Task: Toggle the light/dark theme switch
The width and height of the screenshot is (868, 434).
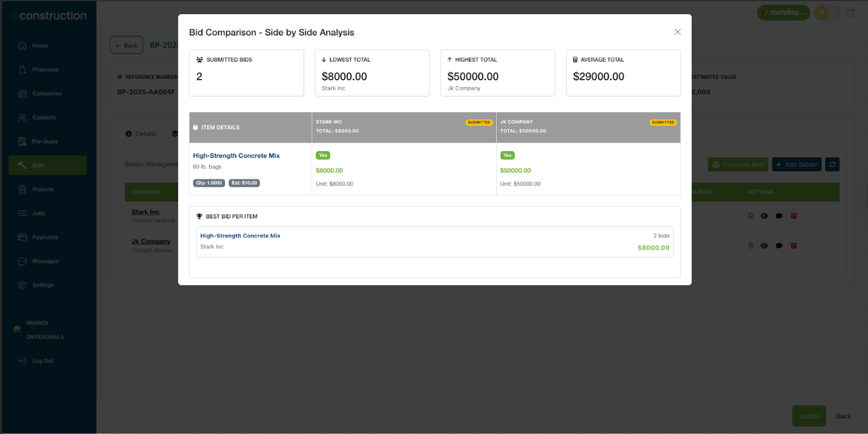Action: coord(827,13)
